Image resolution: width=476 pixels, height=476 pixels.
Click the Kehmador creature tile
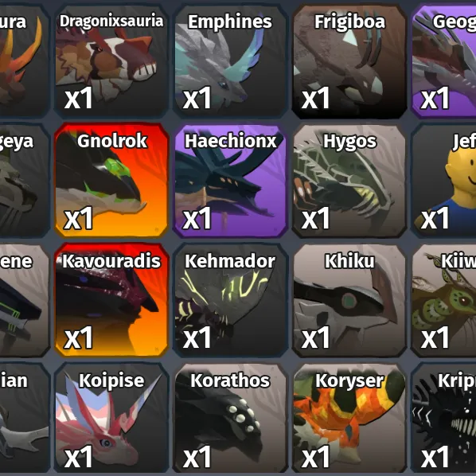(230, 299)
